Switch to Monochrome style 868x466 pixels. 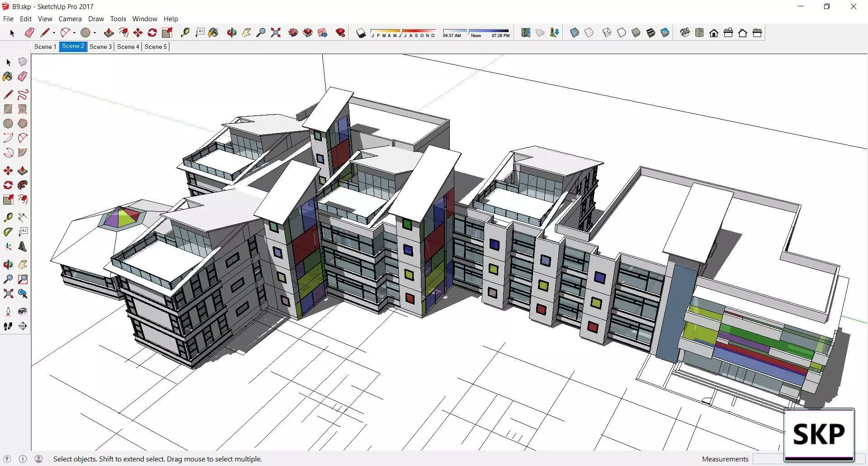click(x=665, y=33)
